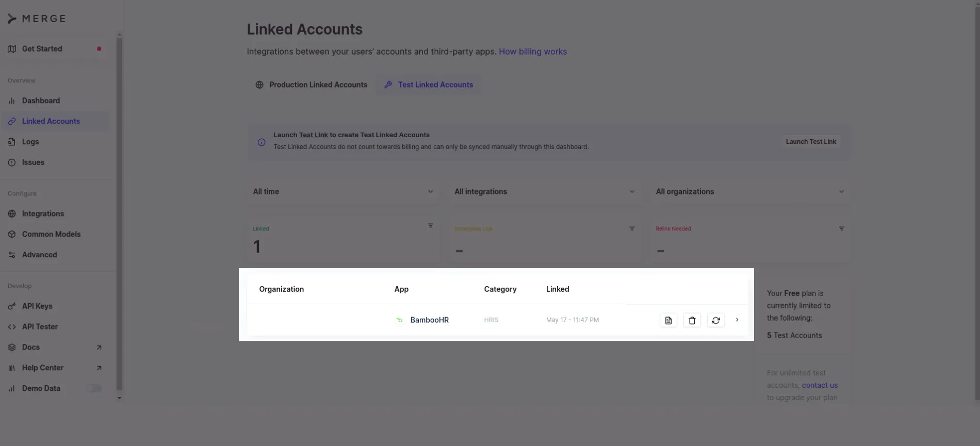Click the BambooHR app logo
The height and width of the screenshot is (446, 980).
click(x=399, y=320)
